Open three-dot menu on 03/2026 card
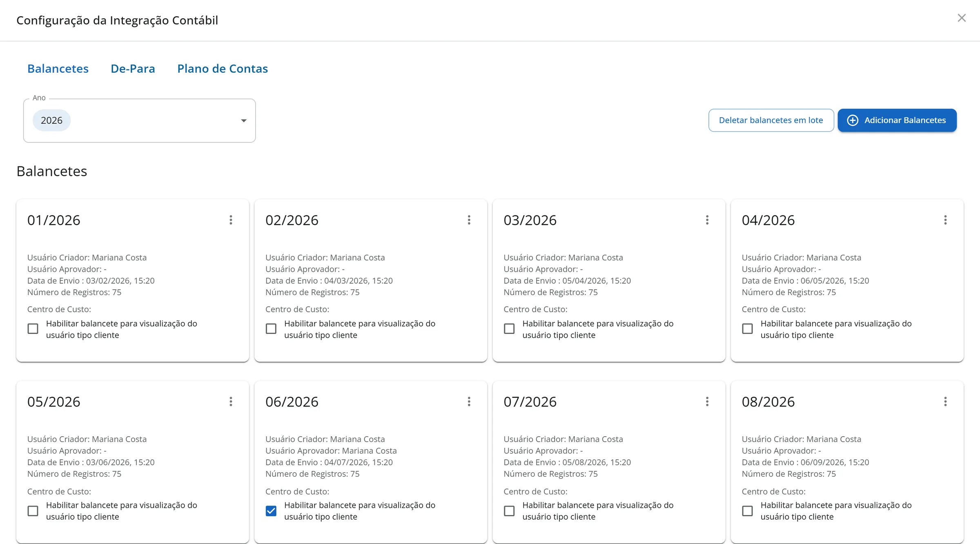The height and width of the screenshot is (544, 980). pos(707,220)
